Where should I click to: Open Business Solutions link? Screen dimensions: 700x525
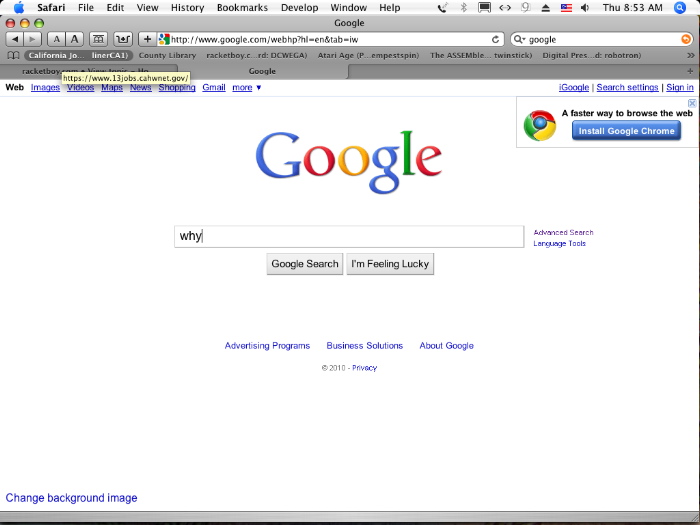364,346
